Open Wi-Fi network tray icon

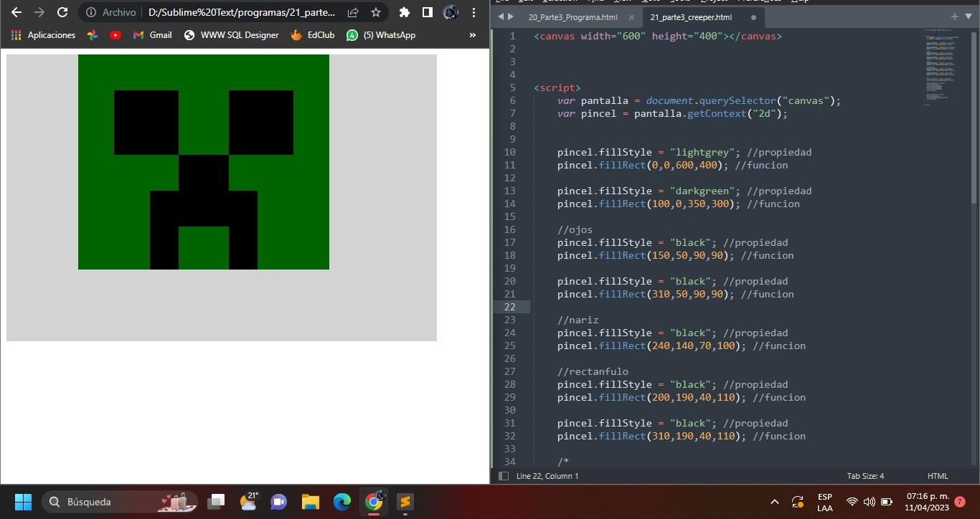[x=852, y=502]
